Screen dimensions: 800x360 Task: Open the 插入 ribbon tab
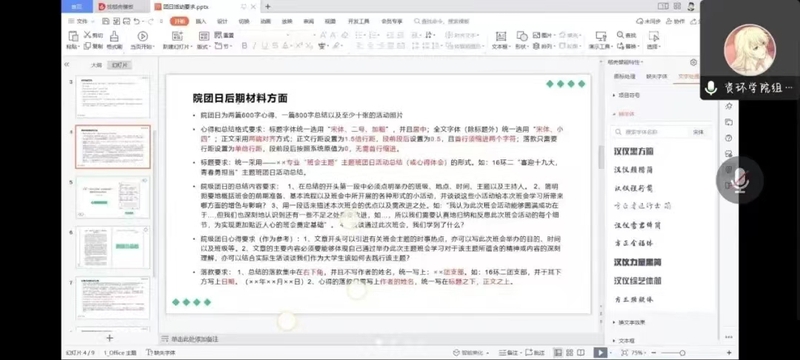tap(201, 21)
